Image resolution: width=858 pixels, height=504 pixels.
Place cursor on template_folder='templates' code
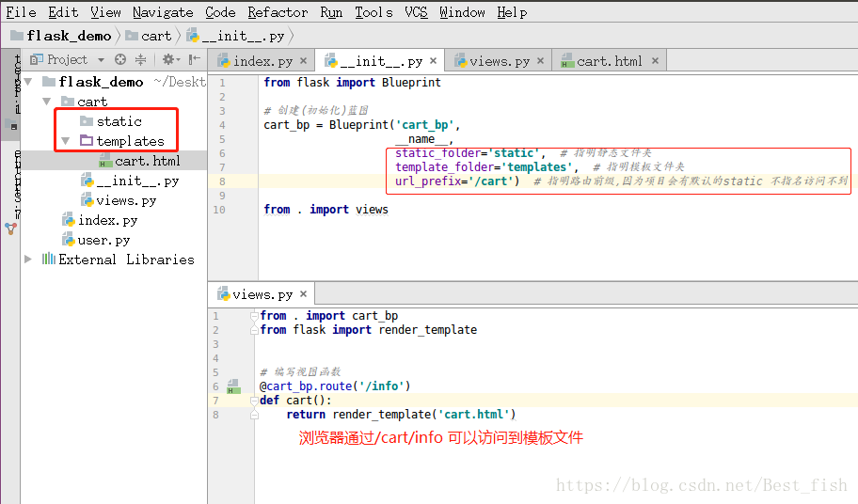pyautogui.click(x=487, y=167)
